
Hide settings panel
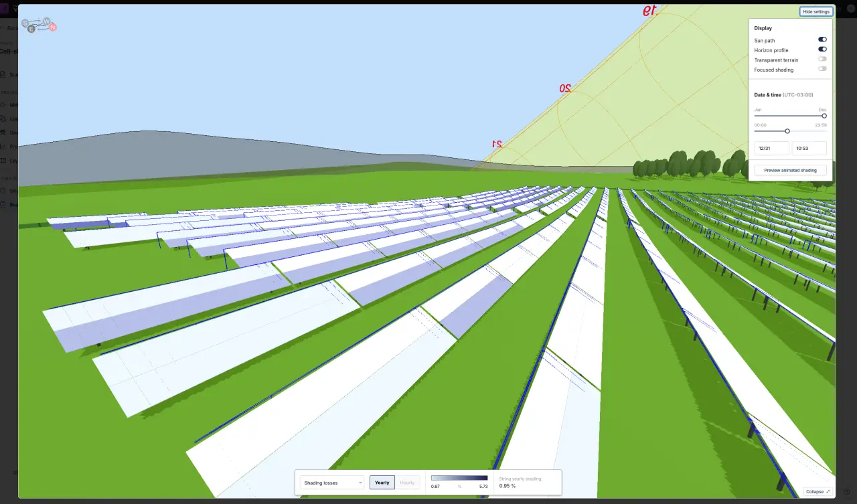tap(816, 11)
